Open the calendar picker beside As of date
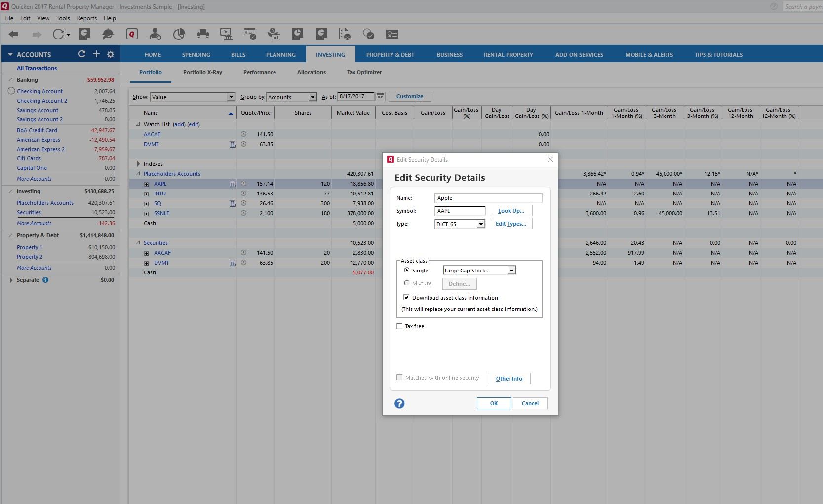This screenshot has height=504, width=823. click(380, 97)
